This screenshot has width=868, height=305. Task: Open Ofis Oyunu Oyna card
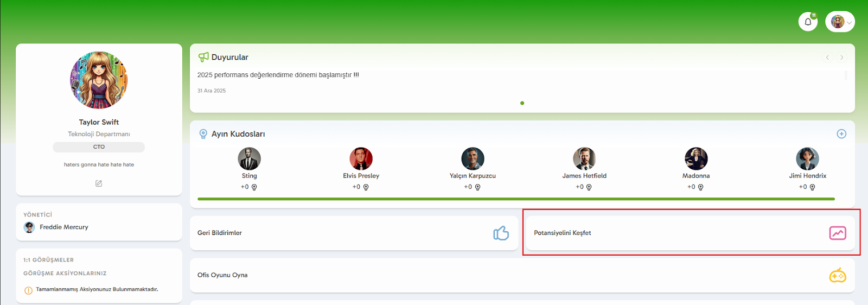click(x=488, y=275)
